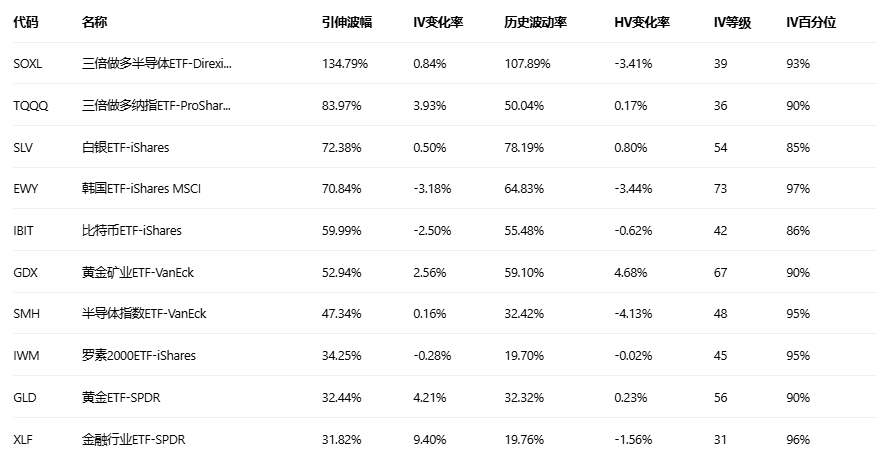Click the 9.40% IV change for XLF

429,439
